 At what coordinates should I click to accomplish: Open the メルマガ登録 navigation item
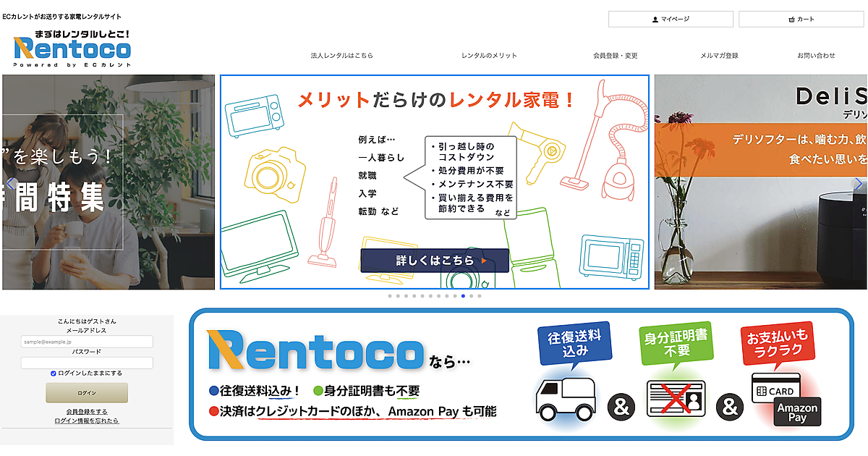tap(719, 56)
